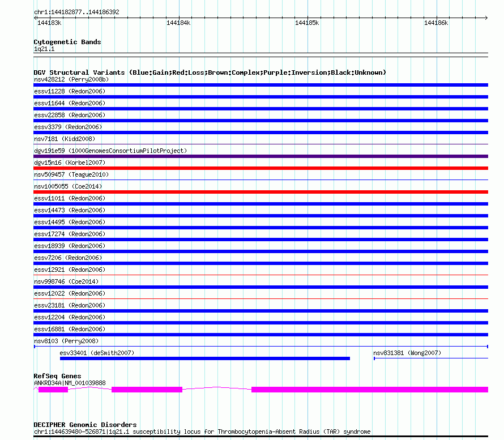Click the chr1:144182877..144186392 coordinate text

pyautogui.click(x=76, y=12)
